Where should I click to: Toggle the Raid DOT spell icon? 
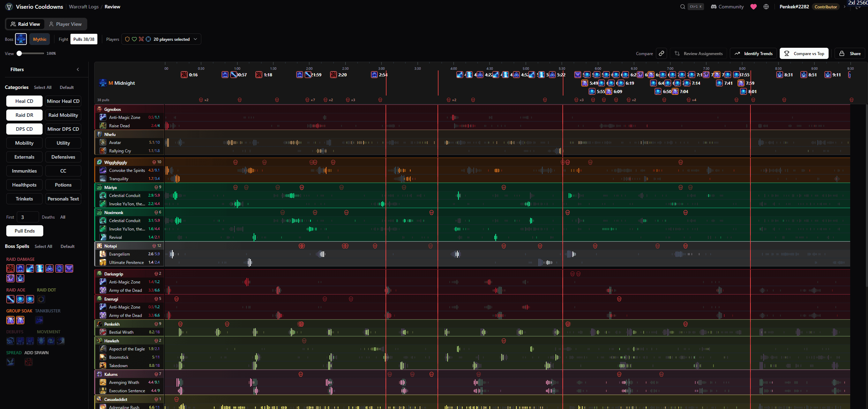pos(41,299)
